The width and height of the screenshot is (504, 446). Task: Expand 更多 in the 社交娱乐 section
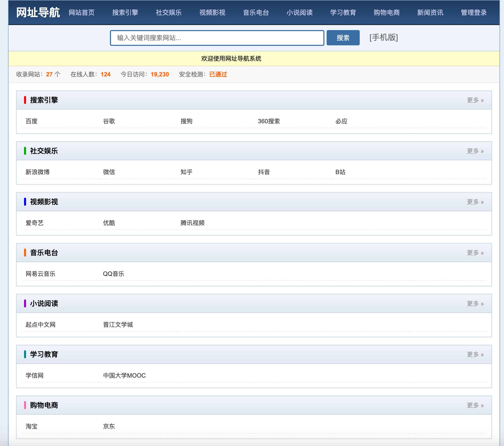(475, 151)
